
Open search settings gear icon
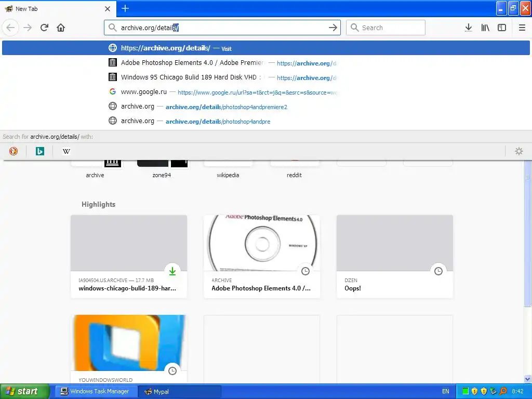[x=519, y=151]
